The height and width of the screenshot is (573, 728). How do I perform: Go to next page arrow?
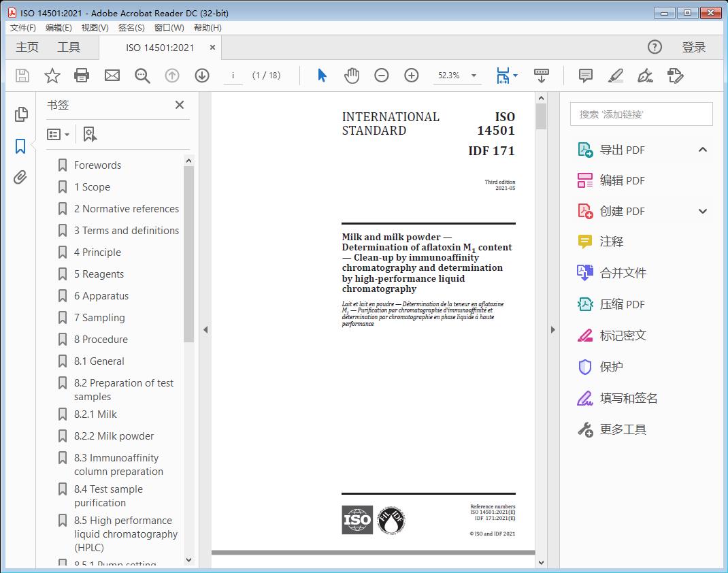[201, 76]
